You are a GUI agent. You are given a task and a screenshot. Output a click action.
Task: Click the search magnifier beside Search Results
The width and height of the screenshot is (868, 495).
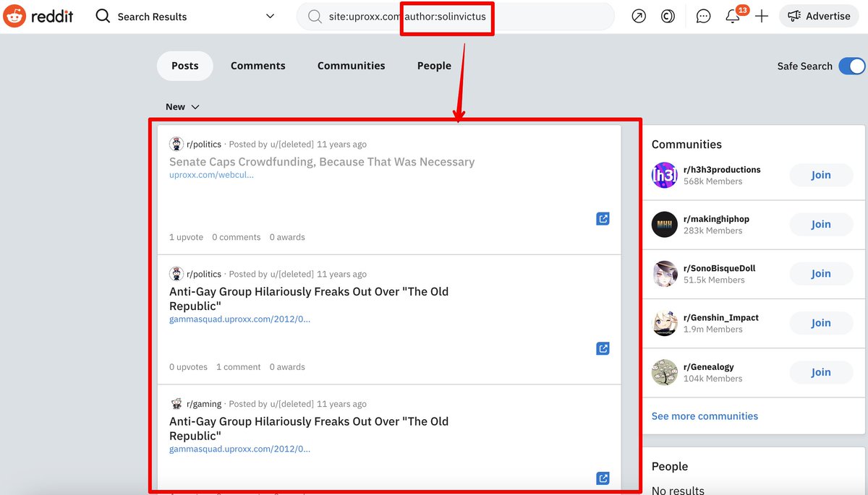point(103,16)
